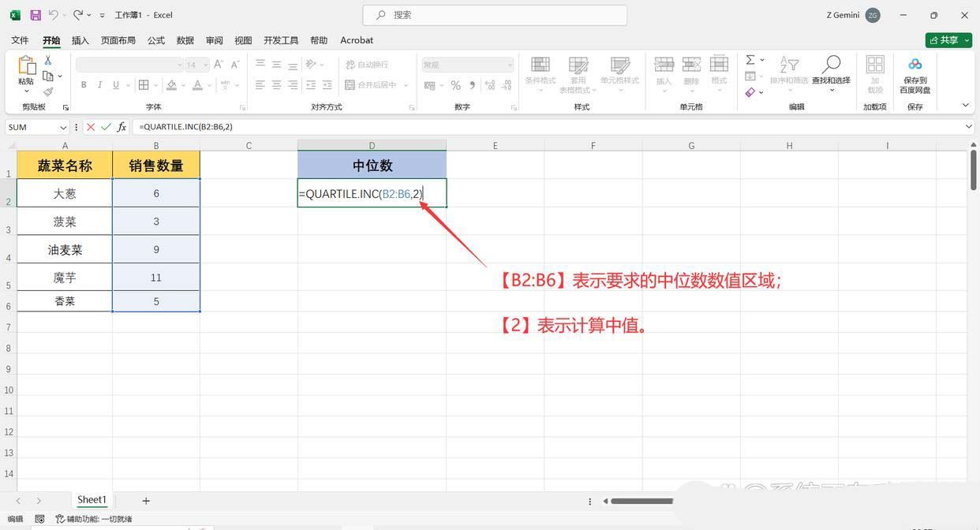Viewport: 980px width, 530px height.
Task: Click the Delete cells icon
Action: pyautogui.click(x=691, y=65)
